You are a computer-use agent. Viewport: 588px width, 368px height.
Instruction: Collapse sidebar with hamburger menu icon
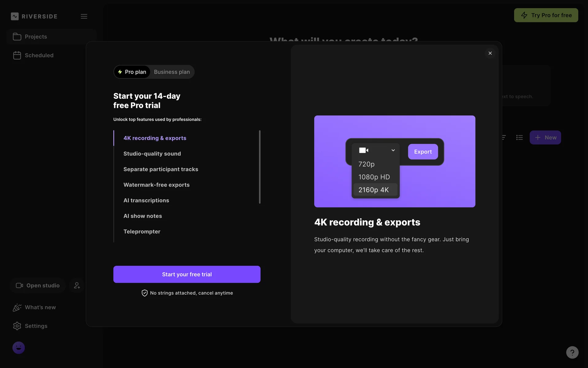(x=84, y=16)
